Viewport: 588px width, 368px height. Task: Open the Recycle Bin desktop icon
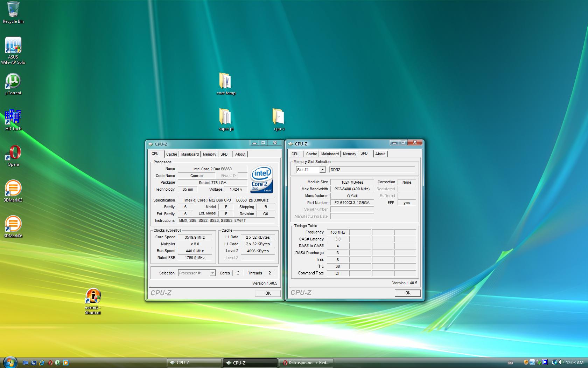click(x=13, y=13)
